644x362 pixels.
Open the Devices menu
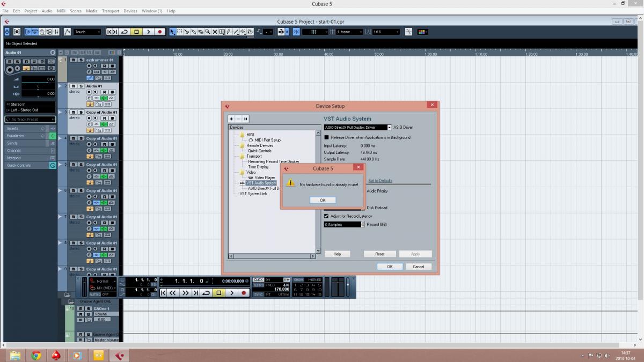(130, 11)
